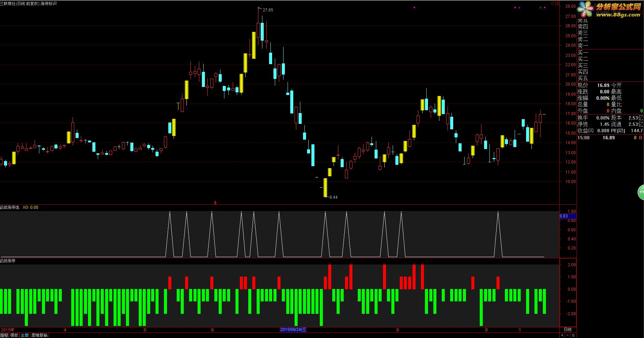Click the 2015/06/24 date label

293,330
